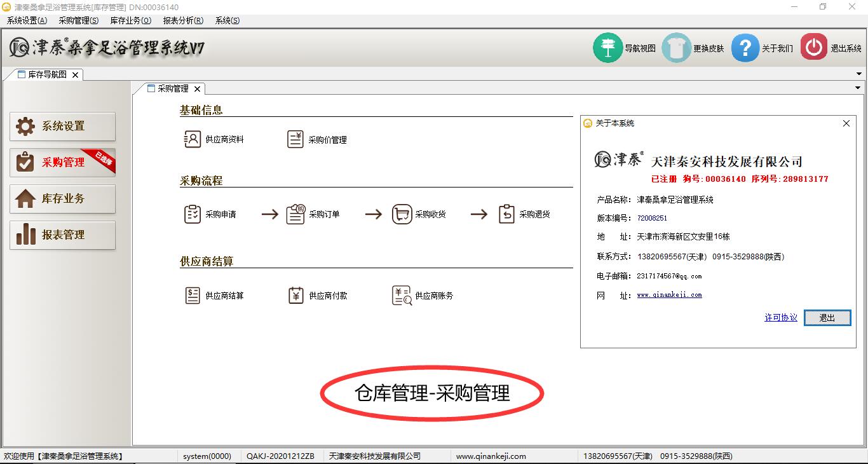This screenshot has width=868, height=464.
Task: Open the 报表分析(R) menu
Action: 183,20
